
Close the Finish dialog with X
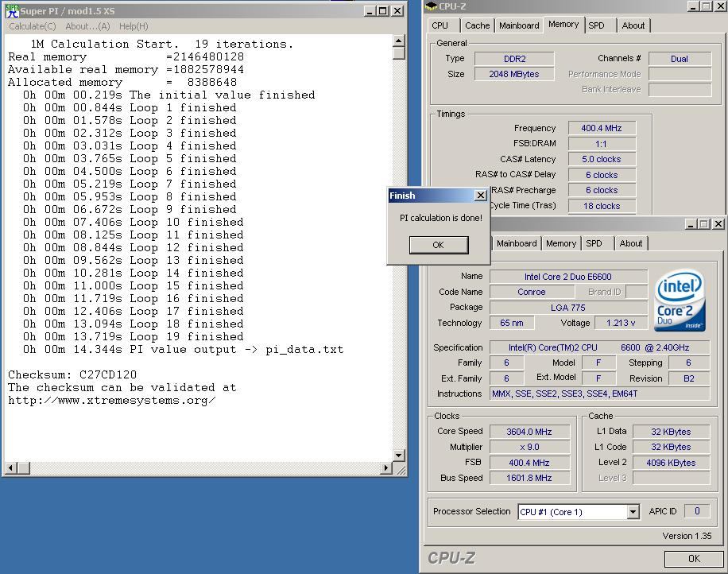(x=481, y=196)
